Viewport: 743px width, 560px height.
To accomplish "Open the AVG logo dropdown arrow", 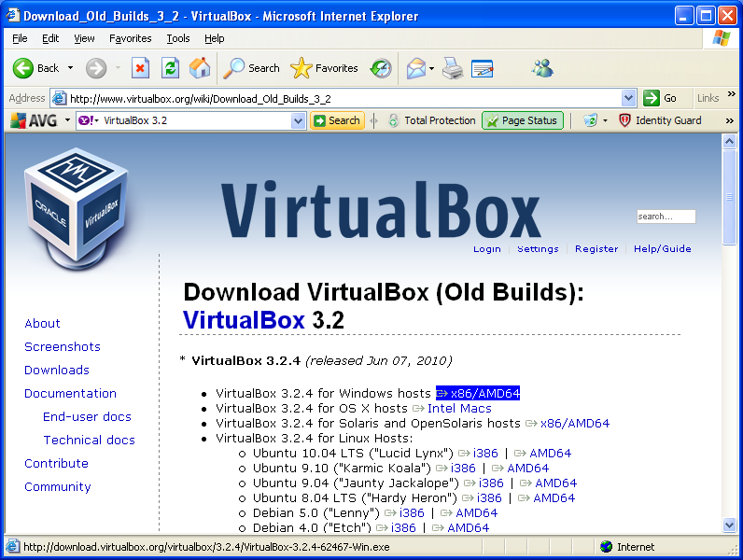I will tap(67, 120).
